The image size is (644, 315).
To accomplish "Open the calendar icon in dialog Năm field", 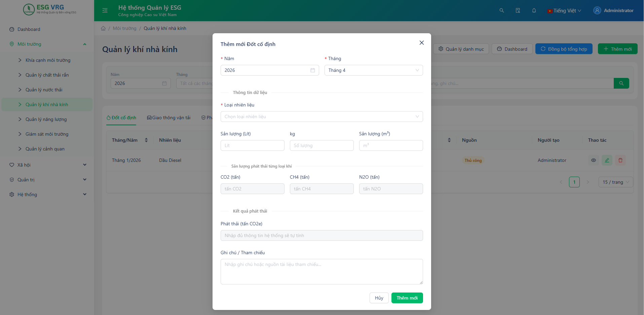I will point(313,70).
